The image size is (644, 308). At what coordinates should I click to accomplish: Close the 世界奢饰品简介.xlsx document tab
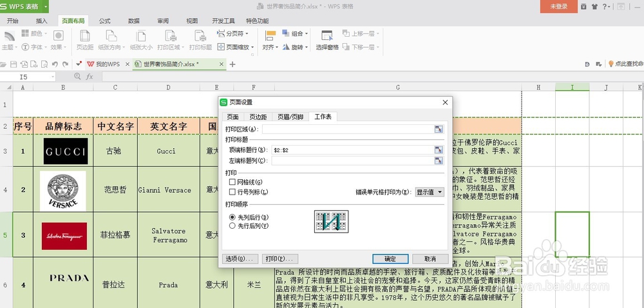coord(222,64)
